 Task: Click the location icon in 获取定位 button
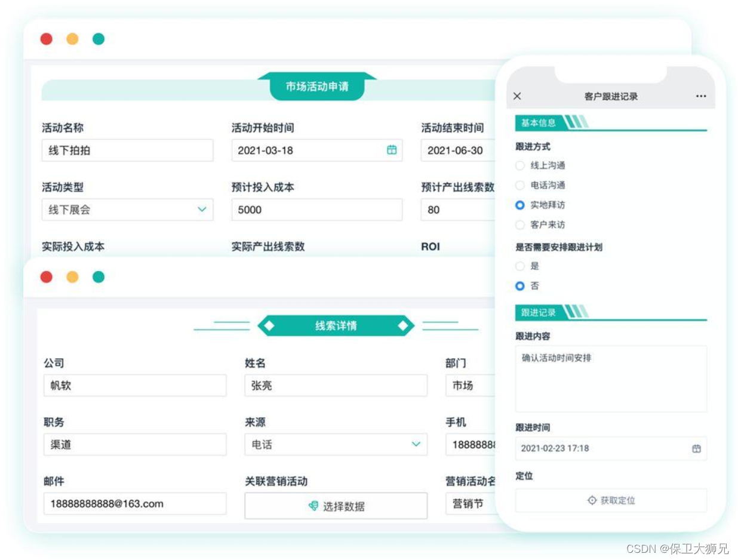(x=592, y=500)
